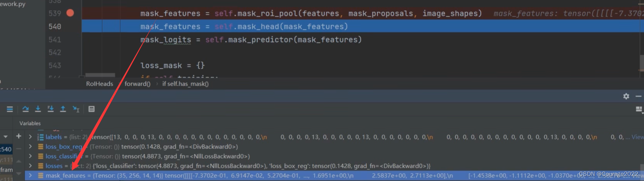Remove watch with the minus icon
644x181 pixels.
pos(19,148)
